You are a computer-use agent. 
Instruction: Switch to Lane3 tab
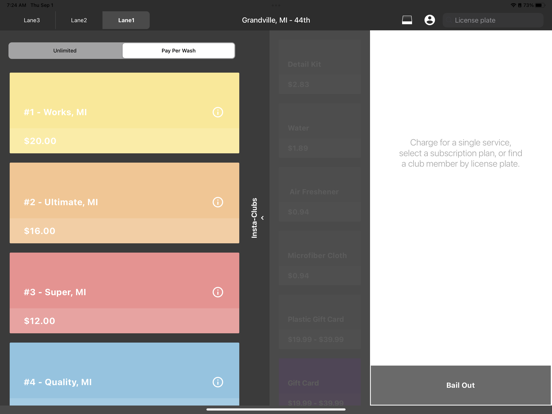tap(32, 20)
